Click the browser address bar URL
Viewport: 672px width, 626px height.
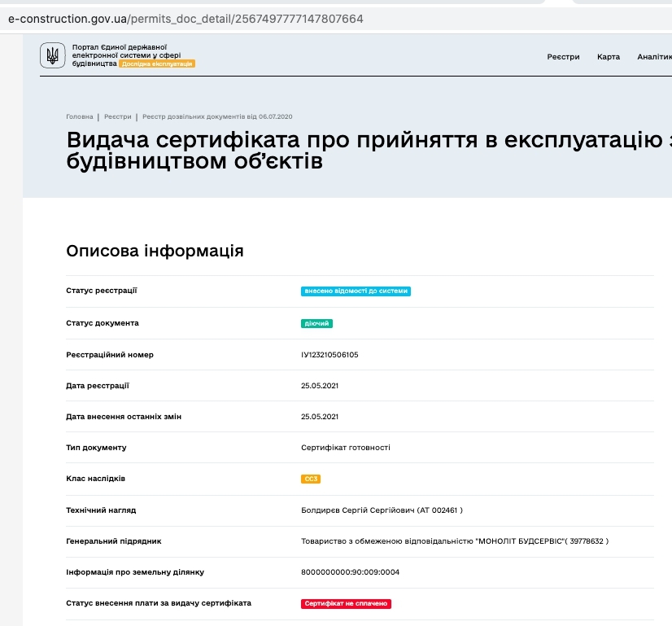click(185, 19)
